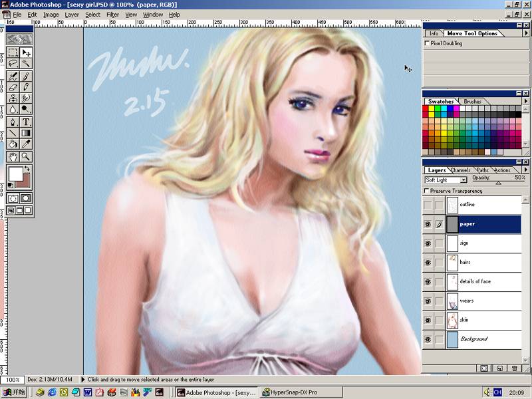Open the Move Tool Options flyout arrow
This screenshot has height=399, width=532.
[526, 33]
